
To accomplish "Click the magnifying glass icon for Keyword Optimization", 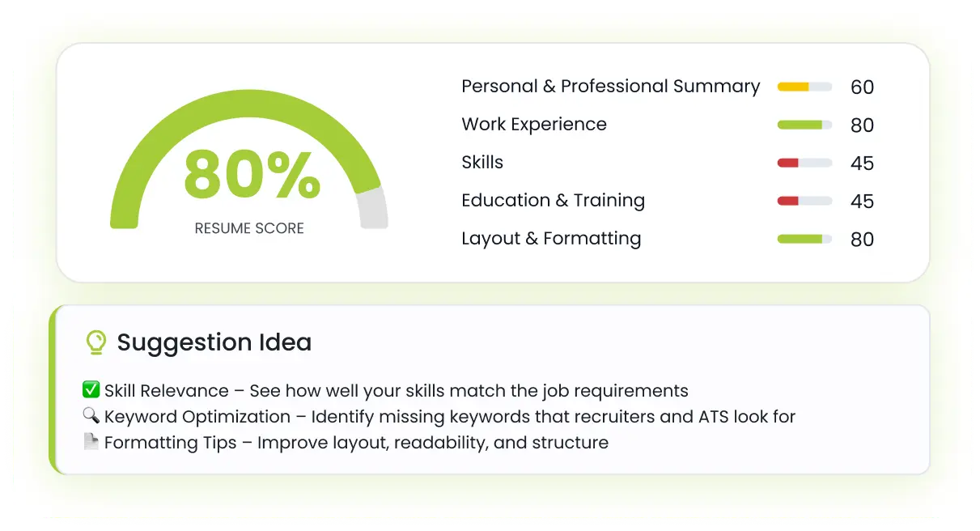I will [91, 416].
